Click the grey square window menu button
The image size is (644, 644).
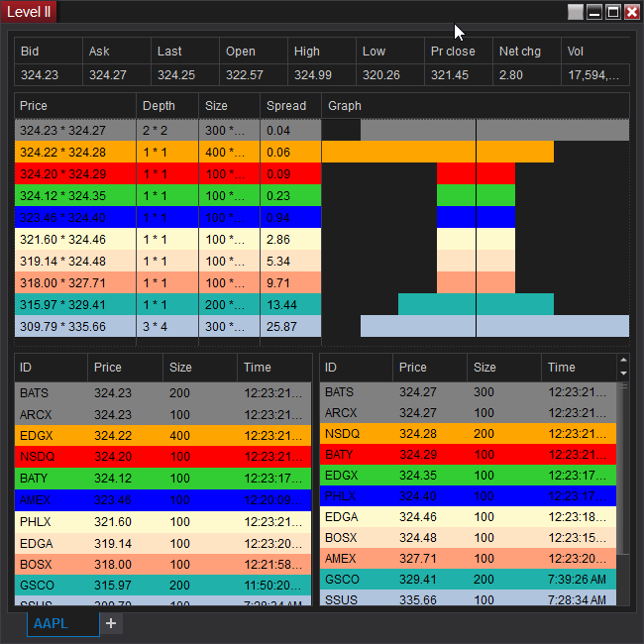pos(576,12)
